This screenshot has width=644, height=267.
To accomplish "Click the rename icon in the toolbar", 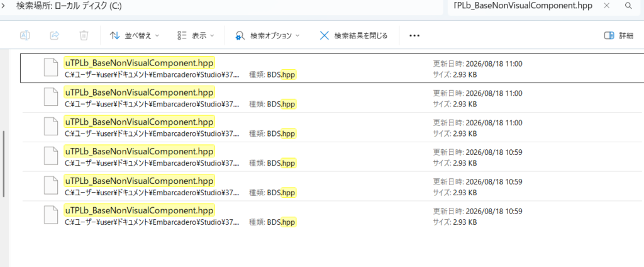I will coord(25,36).
